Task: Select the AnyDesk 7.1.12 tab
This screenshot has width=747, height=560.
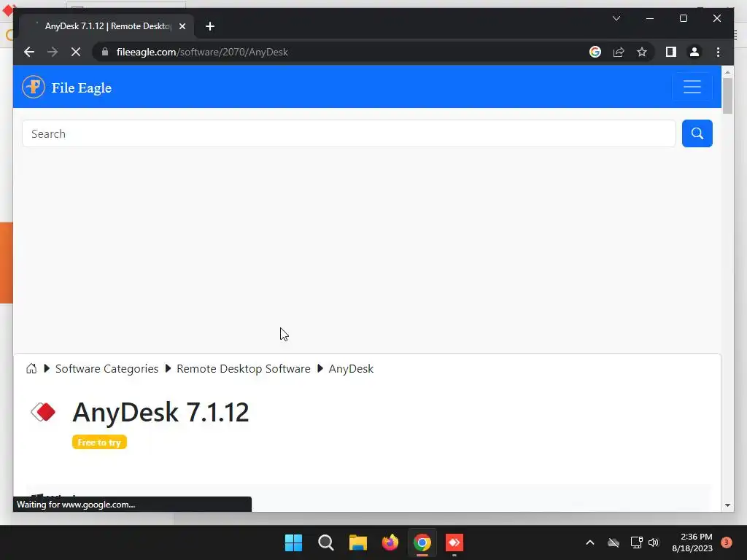Action: point(107,26)
